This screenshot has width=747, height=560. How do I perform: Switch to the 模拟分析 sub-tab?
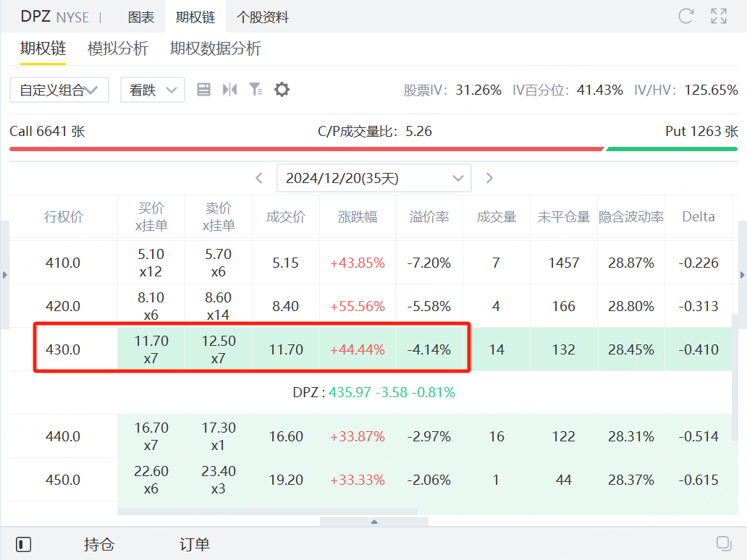click(x=118, y=48)
